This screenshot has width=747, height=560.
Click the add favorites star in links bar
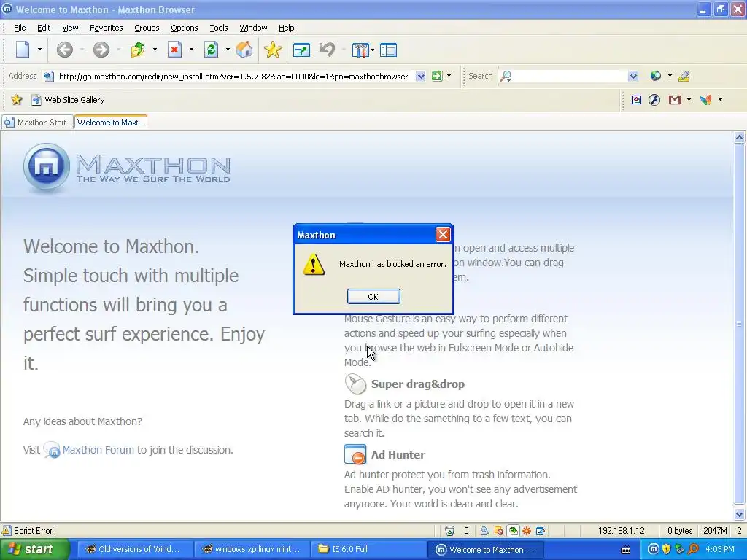pos(17,99)
